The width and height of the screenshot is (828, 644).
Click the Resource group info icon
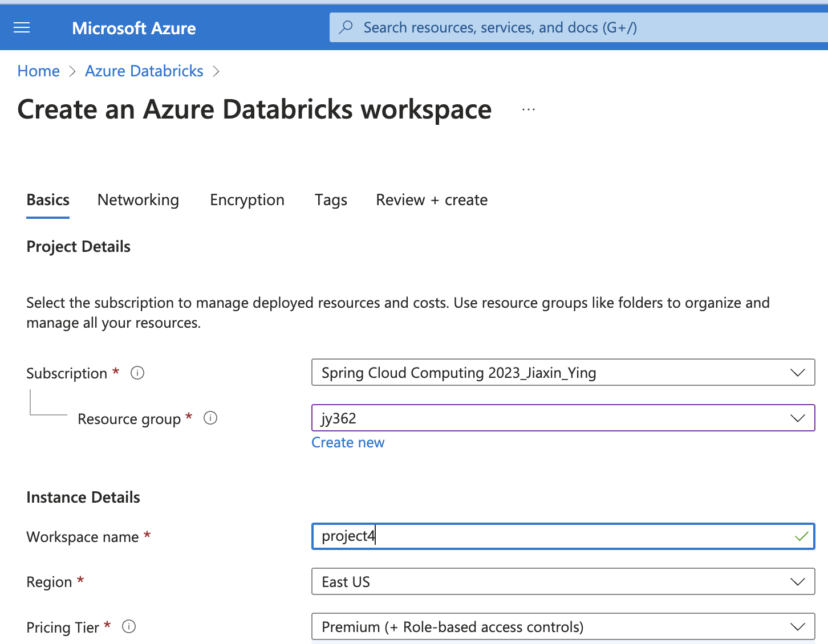pyautogui.click(x=210, y=418)
